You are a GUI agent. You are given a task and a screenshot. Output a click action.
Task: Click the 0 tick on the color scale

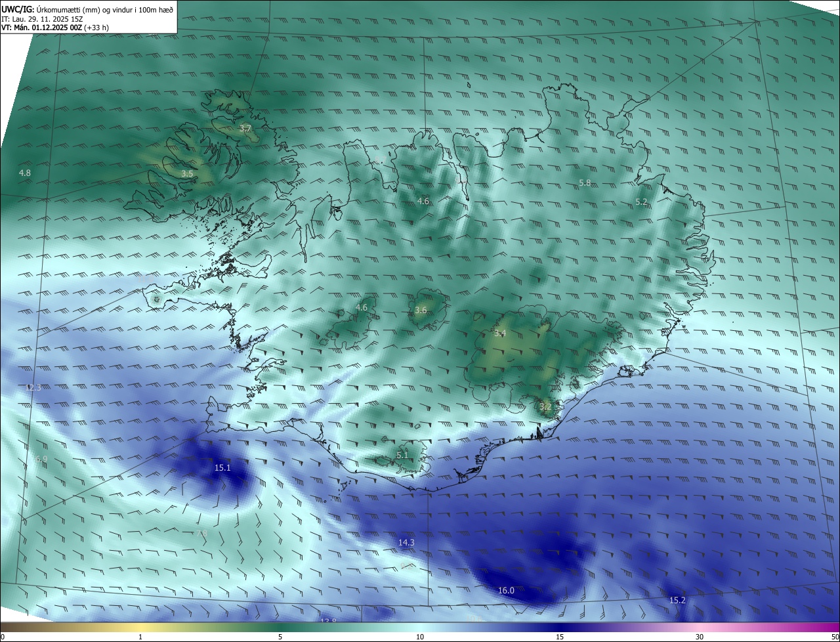(x=3, y=637)
